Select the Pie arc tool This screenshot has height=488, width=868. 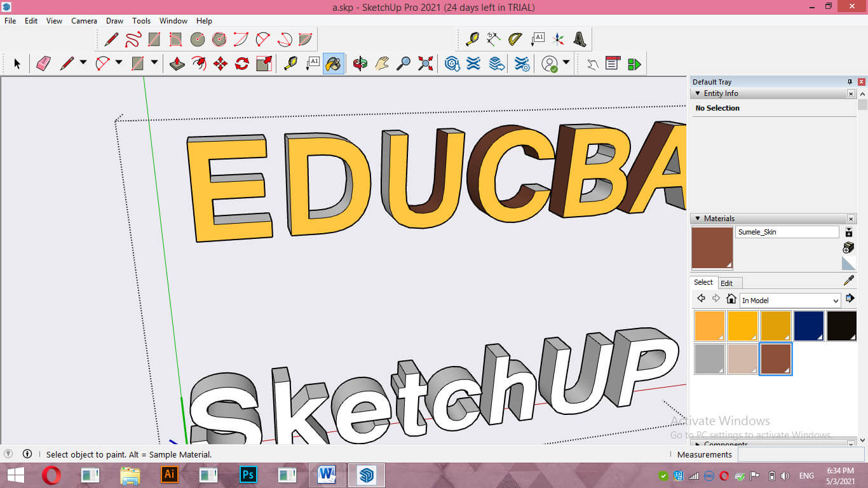click(306, 39)
